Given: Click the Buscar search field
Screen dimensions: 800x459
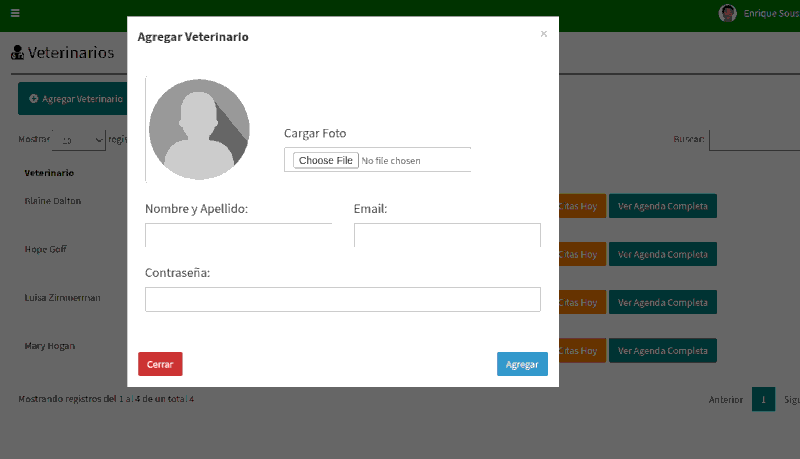Looking at the screenshot, I should coord(754,139).
